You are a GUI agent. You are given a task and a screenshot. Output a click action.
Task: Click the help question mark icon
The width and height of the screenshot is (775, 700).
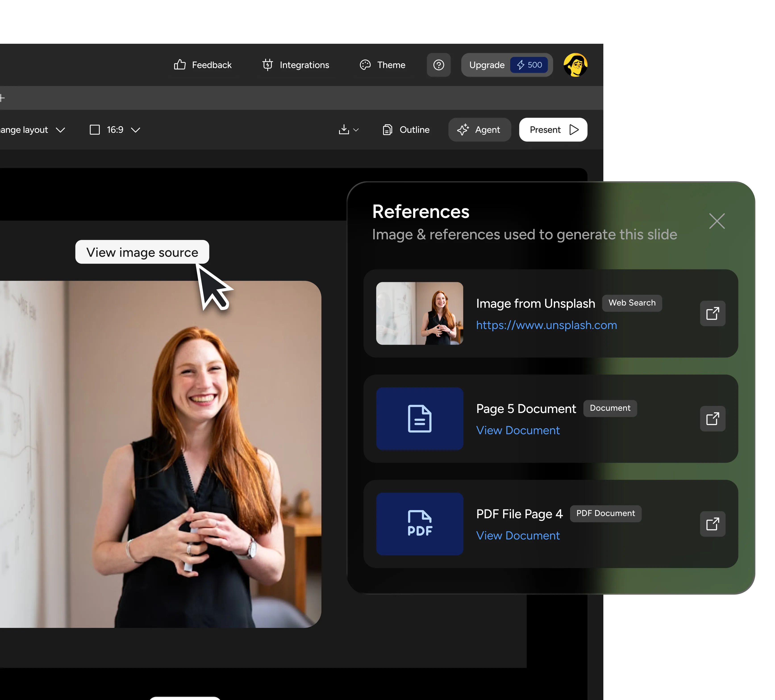pyautogui.click(x=439, y=65)
